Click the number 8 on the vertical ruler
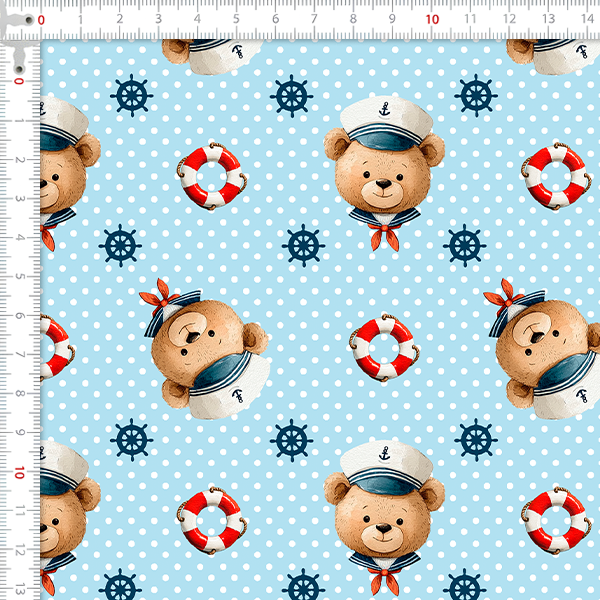The image size is (600, 600). click(20, 393)
